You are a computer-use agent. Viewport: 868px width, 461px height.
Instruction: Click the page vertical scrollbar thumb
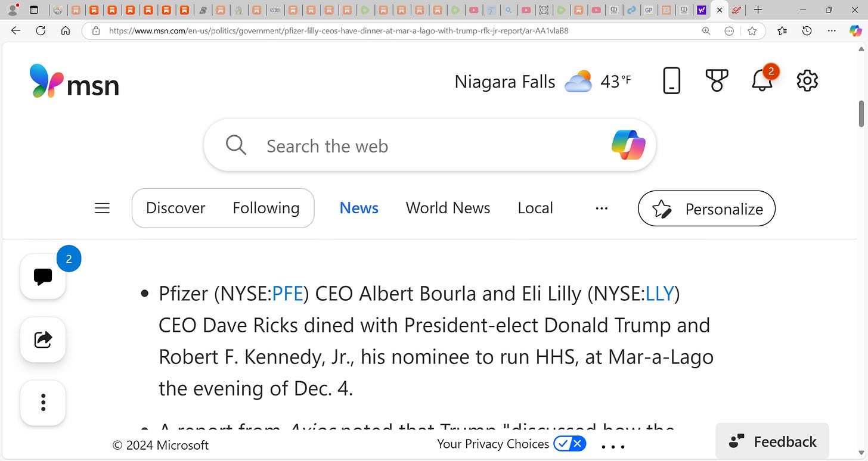click(x=861, y=114)
